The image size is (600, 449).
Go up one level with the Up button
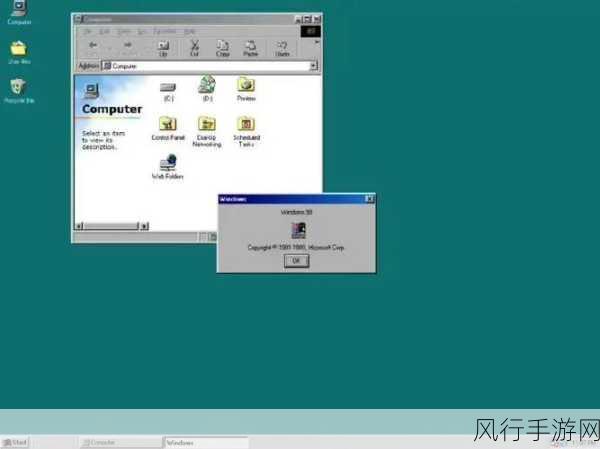(x=163, y=48)
